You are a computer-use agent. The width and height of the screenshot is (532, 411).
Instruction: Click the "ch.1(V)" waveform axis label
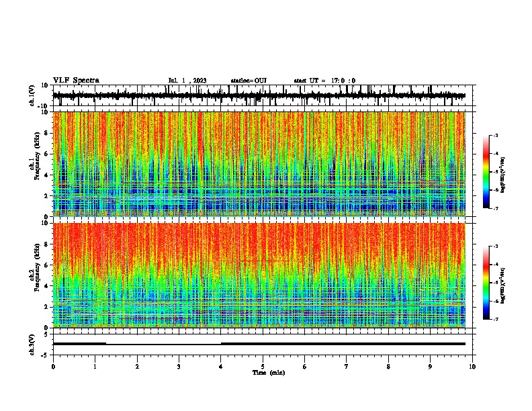(32, 95)
